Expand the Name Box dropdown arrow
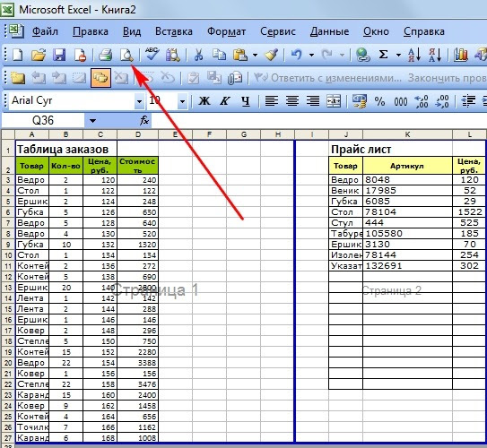This screenshot has height=448, width=487. [x=92, y=120]
